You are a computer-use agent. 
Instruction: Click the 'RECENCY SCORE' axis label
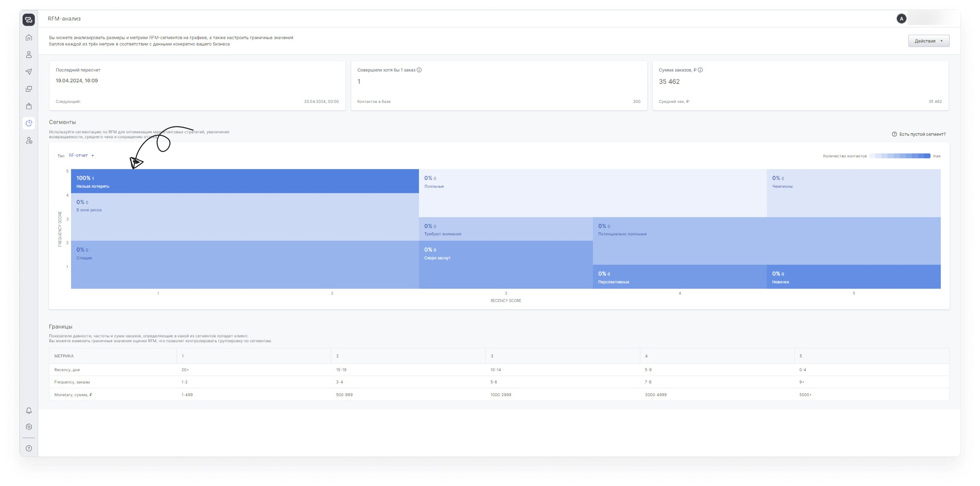pos(506,301)
